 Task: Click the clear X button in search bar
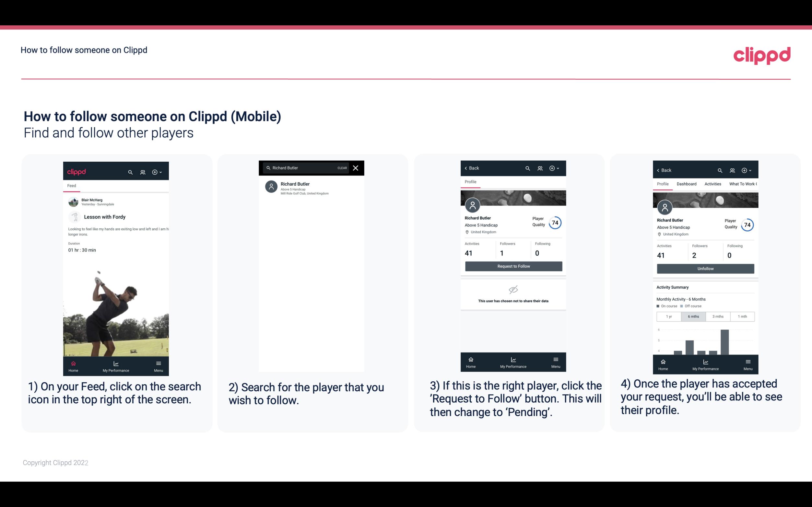pyautogui.click(x=356, y=167)
